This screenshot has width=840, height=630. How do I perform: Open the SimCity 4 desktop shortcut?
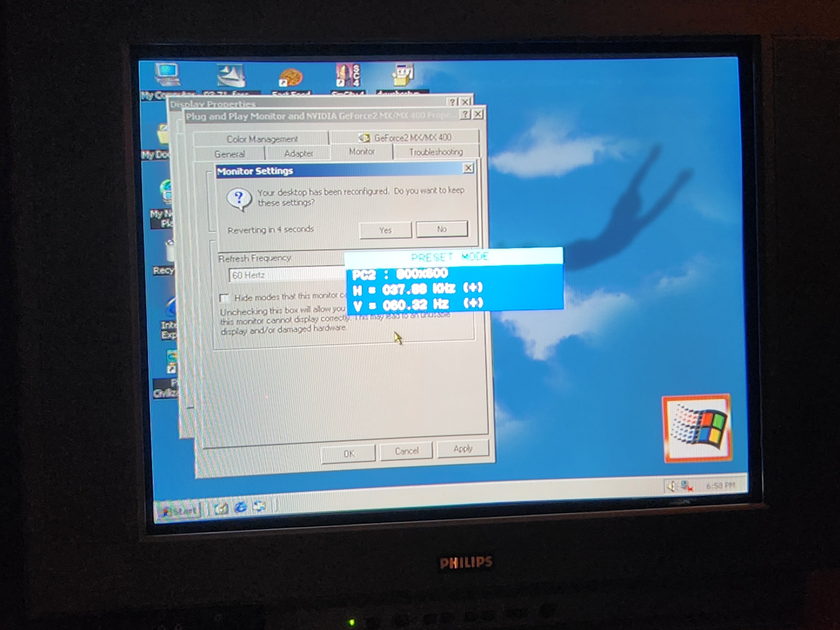click(348, 75)
